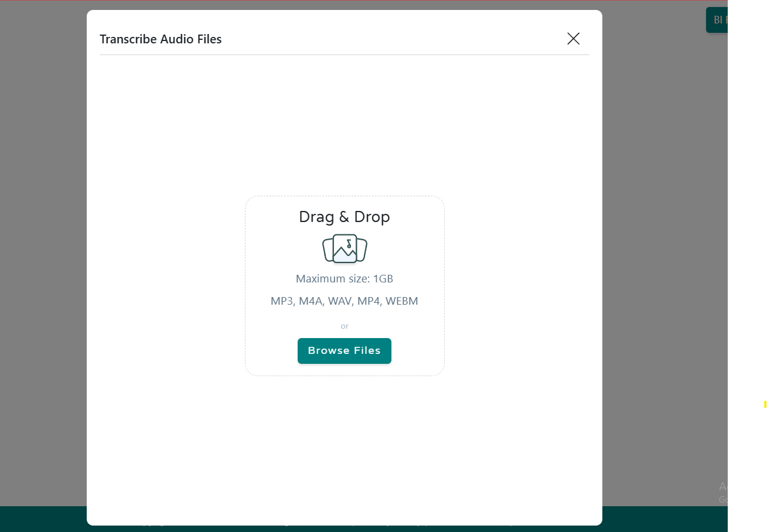The height and width of the screenshot is (532, 767).
Task: Click the 'Maximum size: 1GB' text
Action: pos(345,279)
